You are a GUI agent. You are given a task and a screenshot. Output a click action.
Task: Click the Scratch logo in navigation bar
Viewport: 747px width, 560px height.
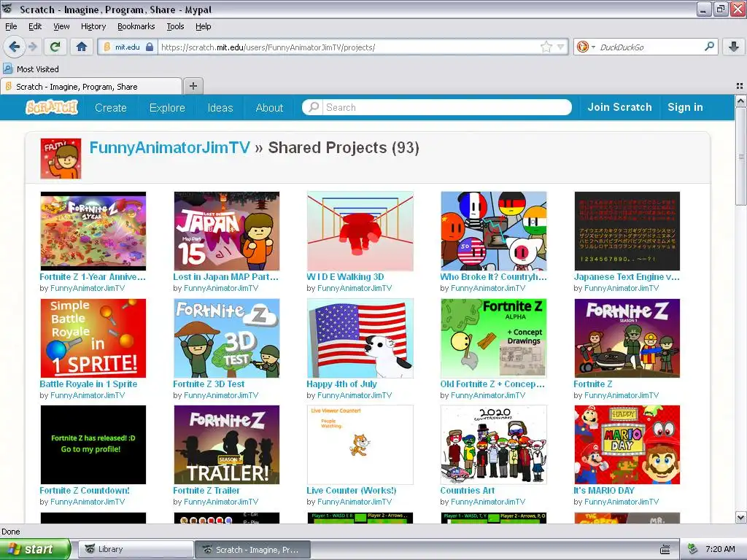click(x=52, y=108)
